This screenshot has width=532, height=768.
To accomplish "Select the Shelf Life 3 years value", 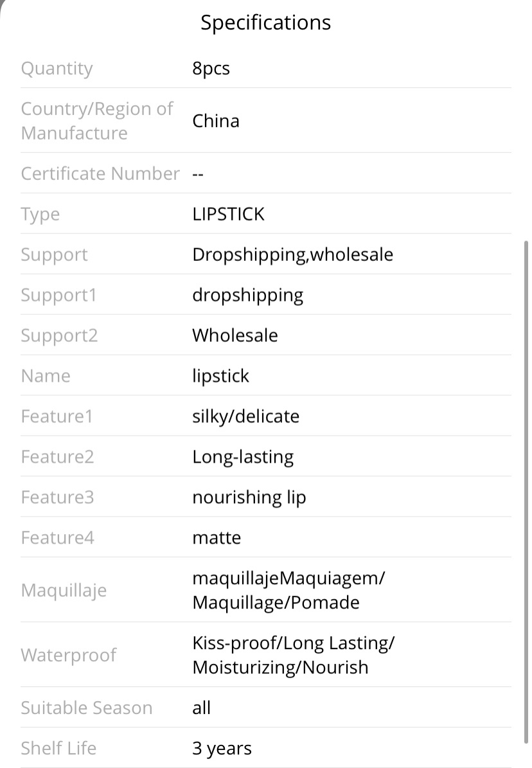I will click(222, 749).
